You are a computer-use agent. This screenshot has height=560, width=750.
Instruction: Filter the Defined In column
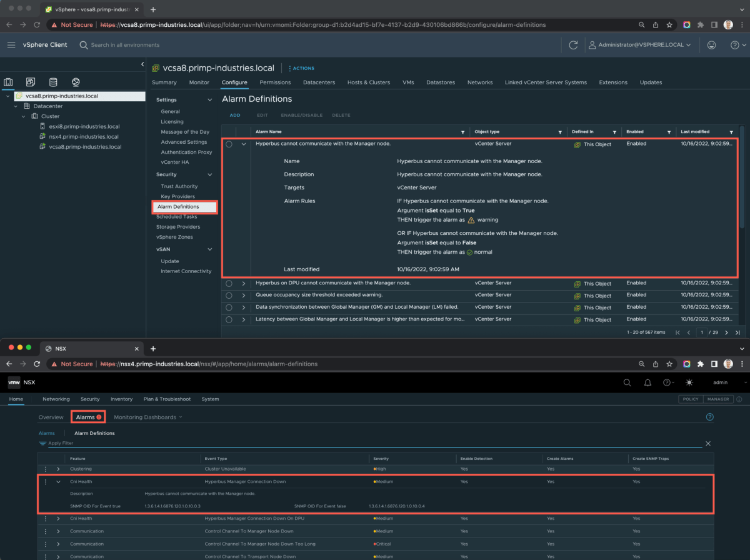(x=614, y=132)
